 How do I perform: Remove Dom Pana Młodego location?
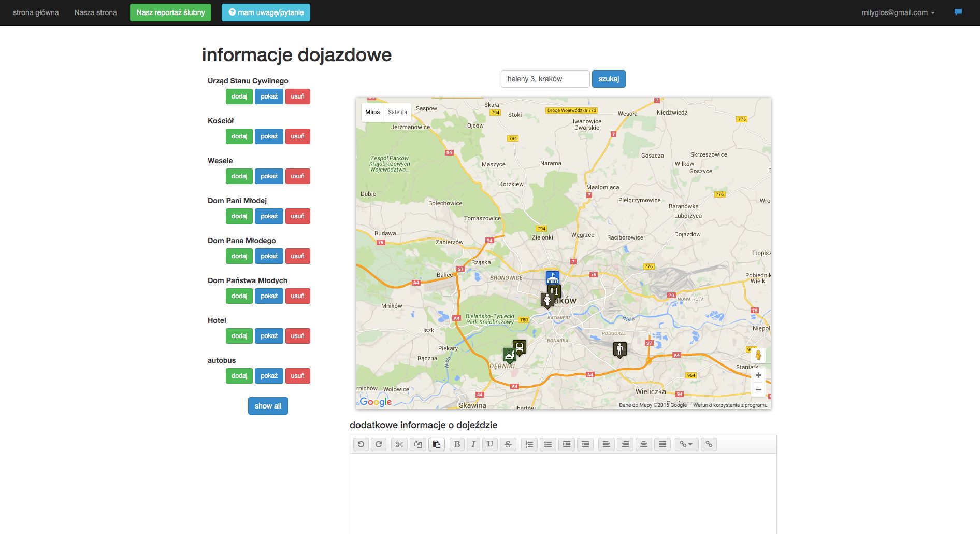pyautogui.click(x=298, y=256)
